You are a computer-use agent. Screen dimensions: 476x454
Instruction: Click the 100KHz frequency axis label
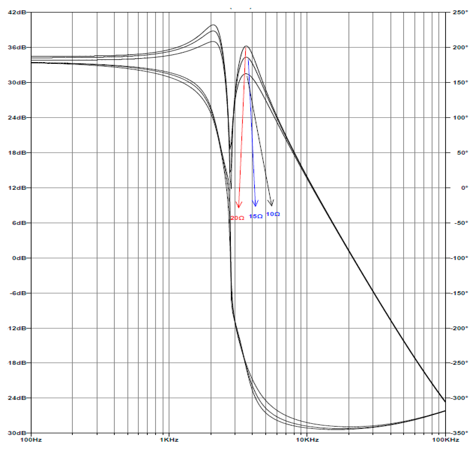[446, 440]
